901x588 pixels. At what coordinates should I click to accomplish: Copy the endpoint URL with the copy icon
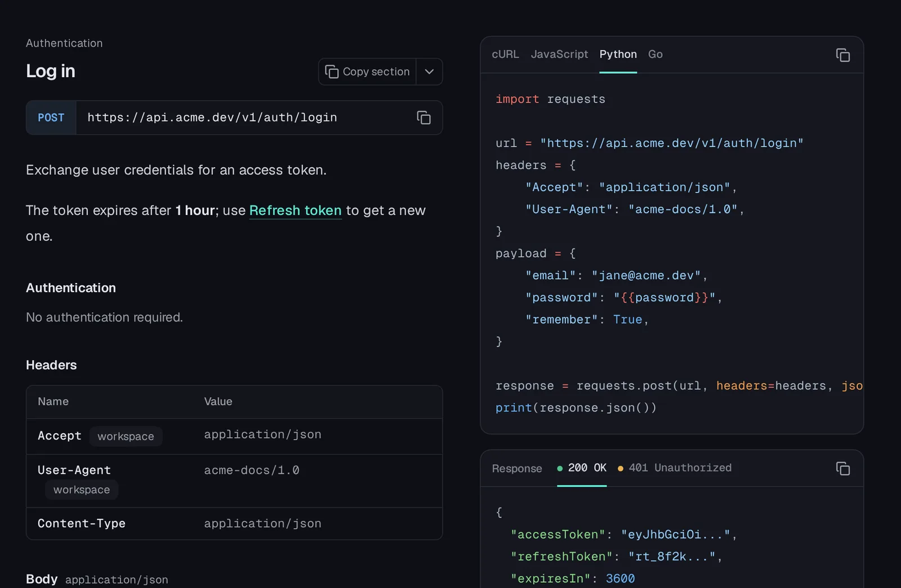pyautogui.click(x=423, y=118)
